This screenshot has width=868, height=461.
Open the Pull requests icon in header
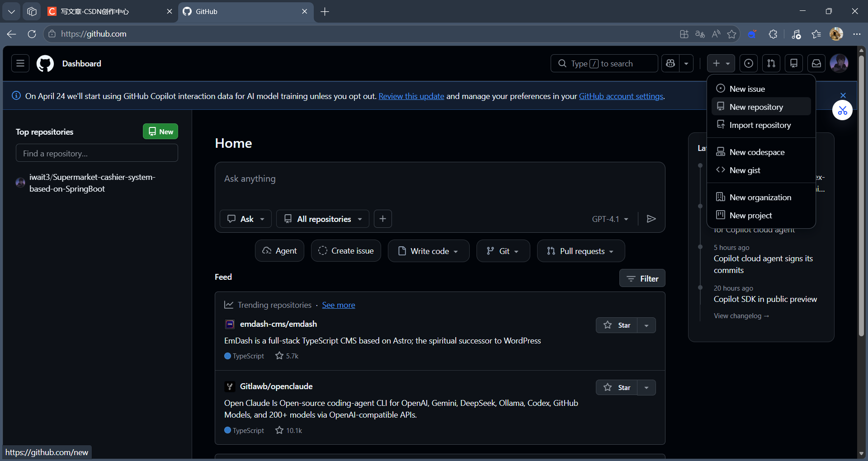[x=771, y=63]
